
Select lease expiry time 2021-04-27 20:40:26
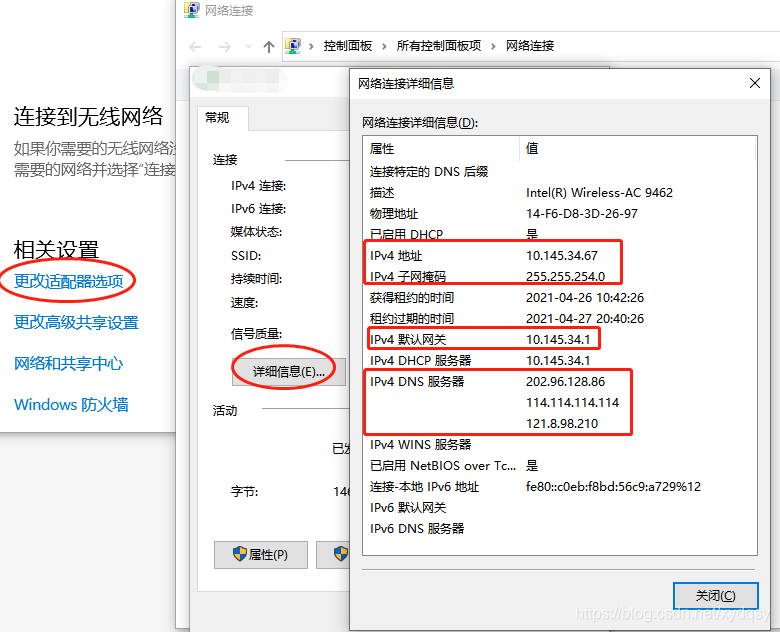(585, 318)
